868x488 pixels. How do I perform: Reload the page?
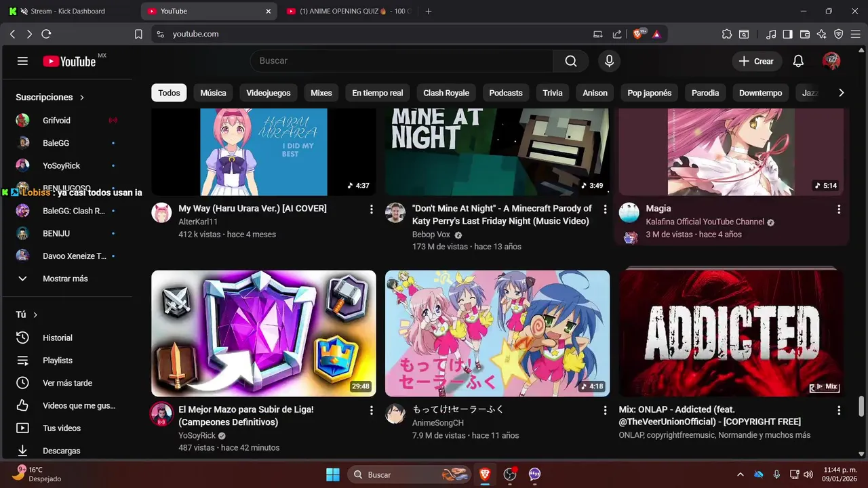tap(46, 34)
